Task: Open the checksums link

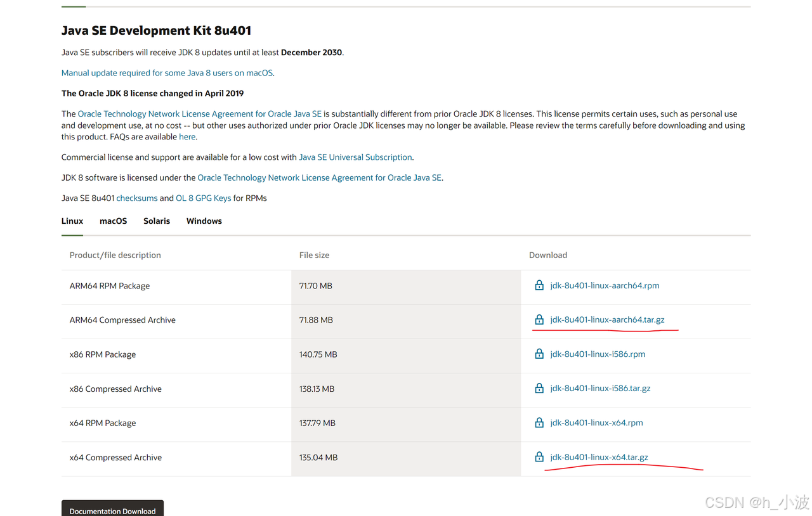Action: [x=137, y=198]
